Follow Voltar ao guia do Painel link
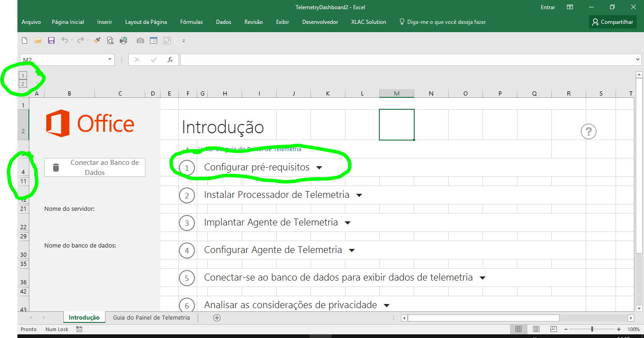This screenshot has width=644, height=338. click(250, 149)
